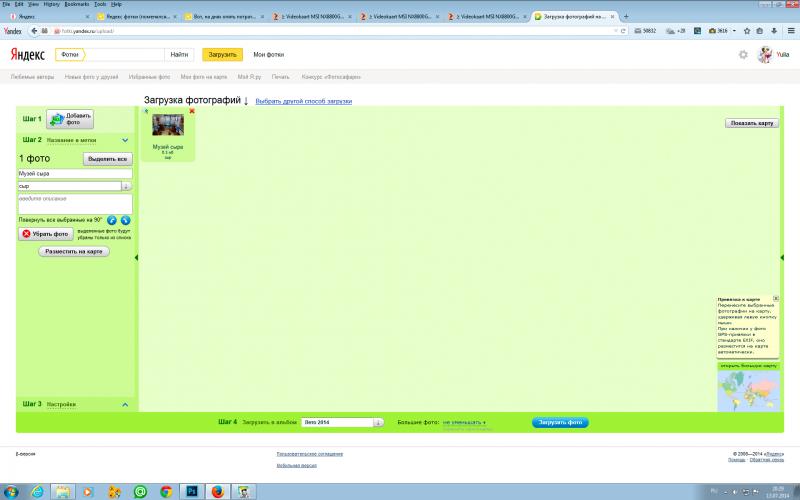Open Windows Explorer from taskbar

coord(63,492)
